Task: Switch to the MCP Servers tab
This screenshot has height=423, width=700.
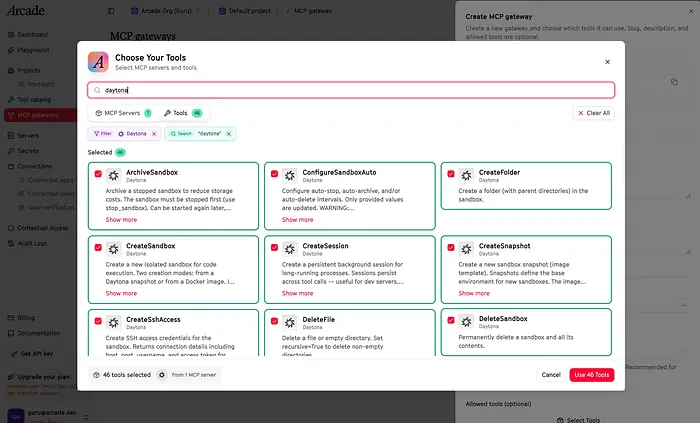Action: click(120, 113)
